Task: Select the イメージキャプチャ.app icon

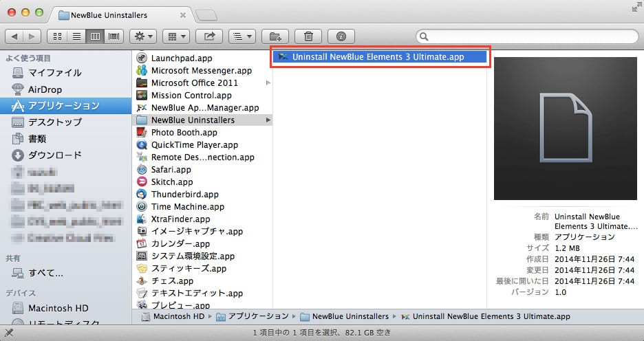Action: 142,231
